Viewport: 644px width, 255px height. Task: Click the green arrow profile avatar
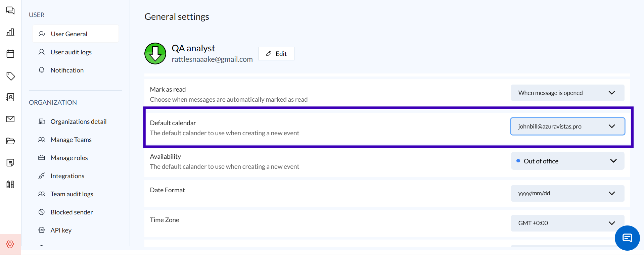[155, 54]
